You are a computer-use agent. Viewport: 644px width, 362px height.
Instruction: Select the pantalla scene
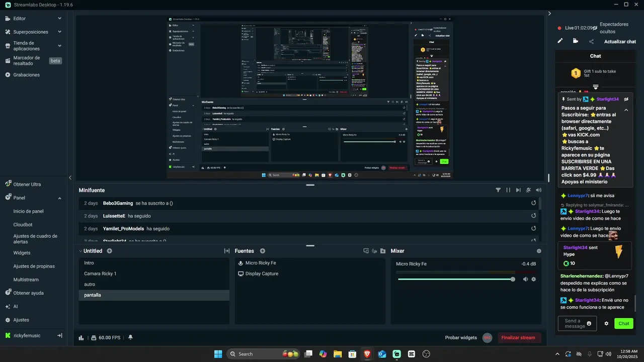coord(154,295)
